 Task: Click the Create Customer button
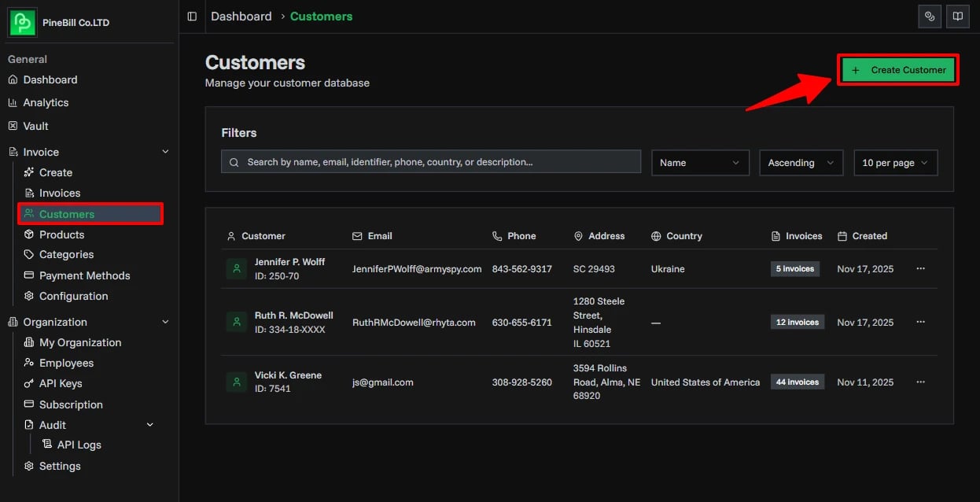897,69
